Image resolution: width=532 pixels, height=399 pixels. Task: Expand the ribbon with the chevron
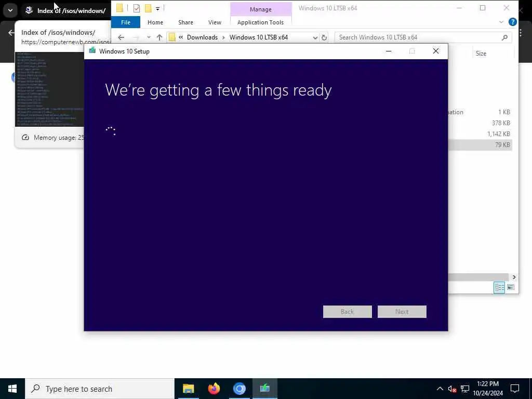(501, 22)
